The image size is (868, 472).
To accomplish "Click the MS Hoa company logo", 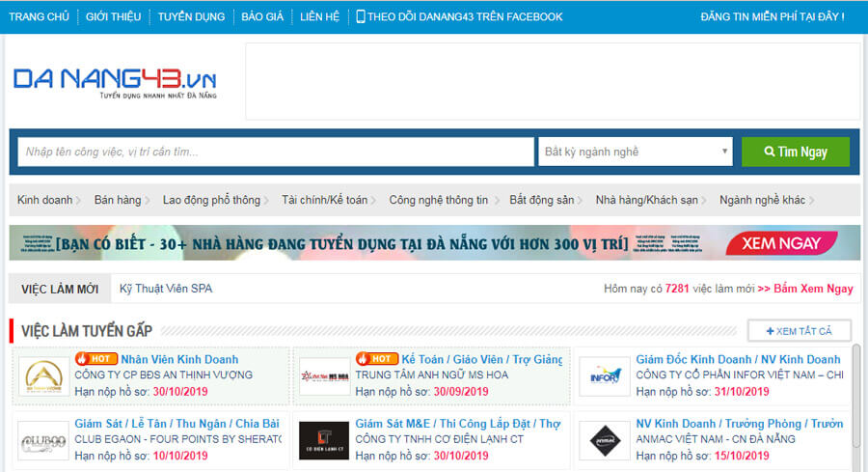I will tap(323, 376).
